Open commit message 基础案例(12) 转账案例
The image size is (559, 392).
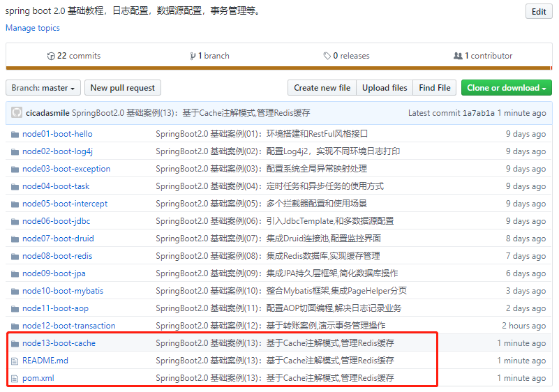[x=271, y=326]
